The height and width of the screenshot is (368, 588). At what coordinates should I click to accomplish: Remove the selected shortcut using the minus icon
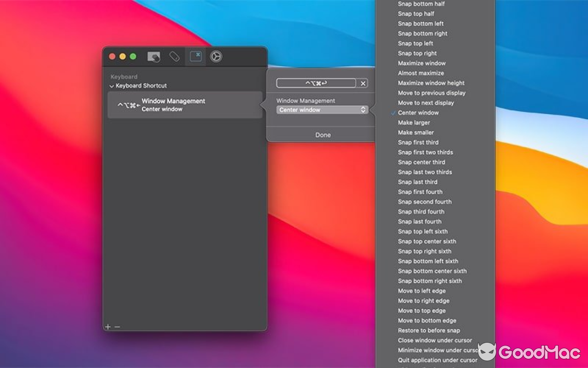(116, 326)
